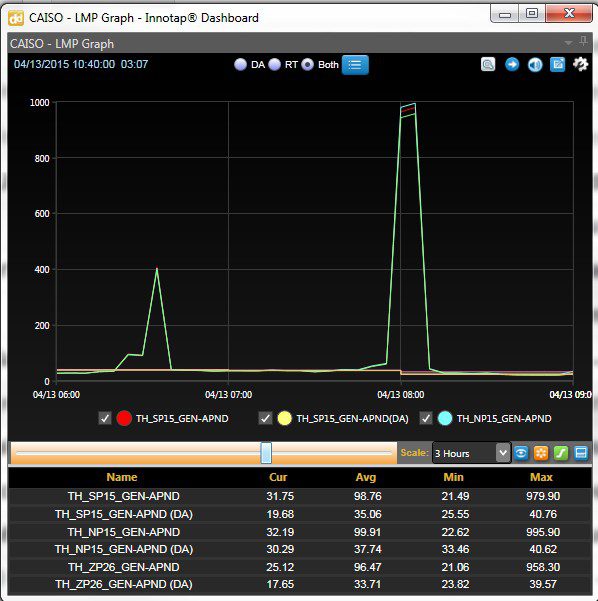Click the Min column header
Screen dimensions: 598x601
pos(453,477)
